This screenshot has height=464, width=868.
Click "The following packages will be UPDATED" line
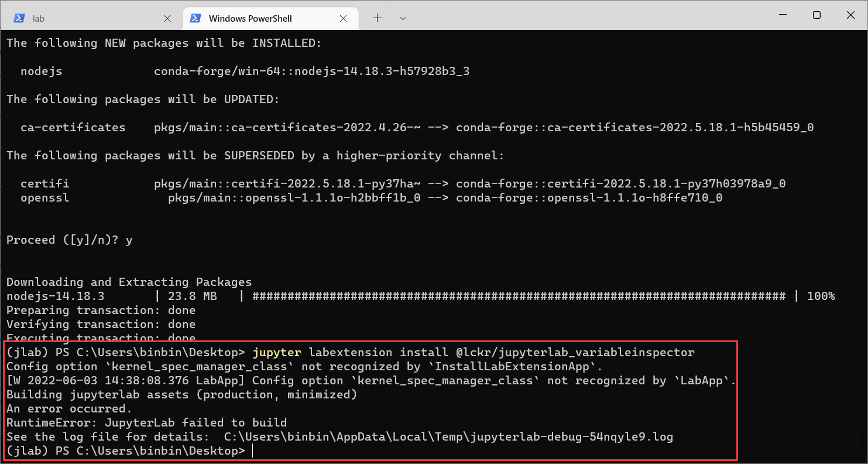143,100
